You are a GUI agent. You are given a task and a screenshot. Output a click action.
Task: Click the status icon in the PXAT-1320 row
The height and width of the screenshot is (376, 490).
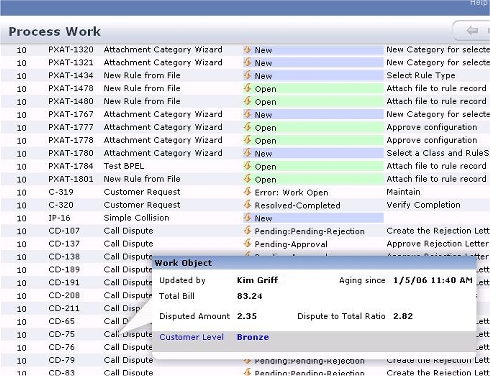(x=247, y=50)
